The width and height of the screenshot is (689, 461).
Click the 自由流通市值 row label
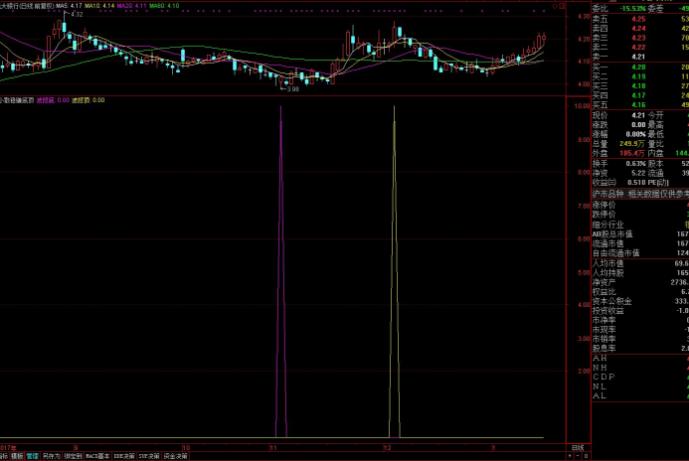pyautogui.click(x=616, y=253)
